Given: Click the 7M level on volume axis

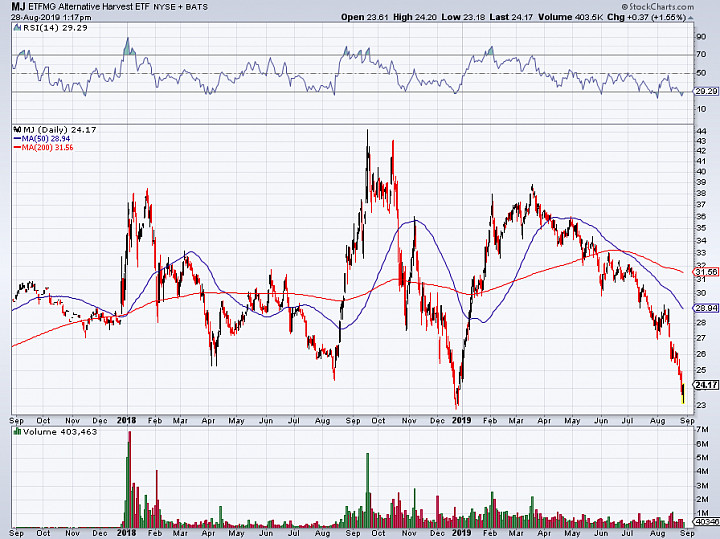Looking at the screenshot, I should (702, 429).
